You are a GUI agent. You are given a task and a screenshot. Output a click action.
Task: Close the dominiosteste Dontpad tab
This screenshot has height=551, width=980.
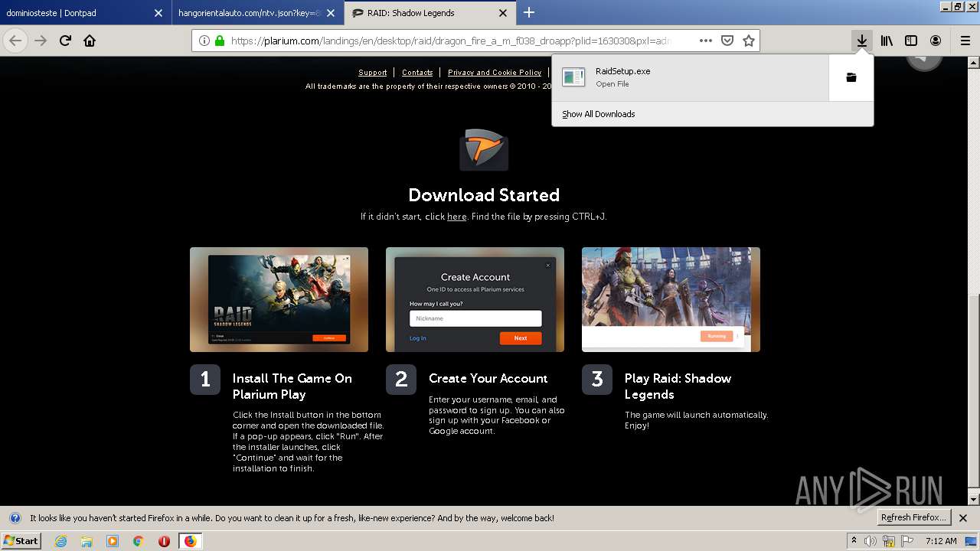[x=158, y=13]
